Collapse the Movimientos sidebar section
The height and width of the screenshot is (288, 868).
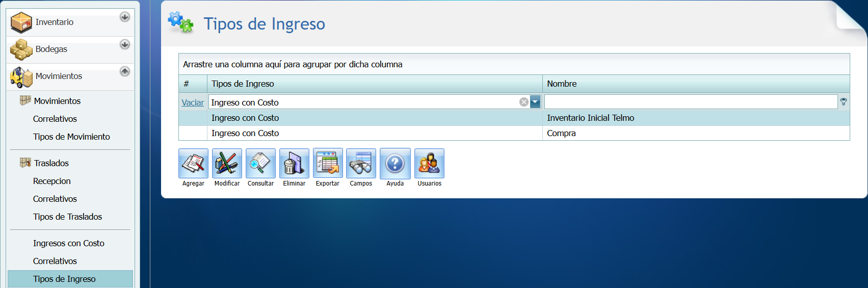coord(125,71)
